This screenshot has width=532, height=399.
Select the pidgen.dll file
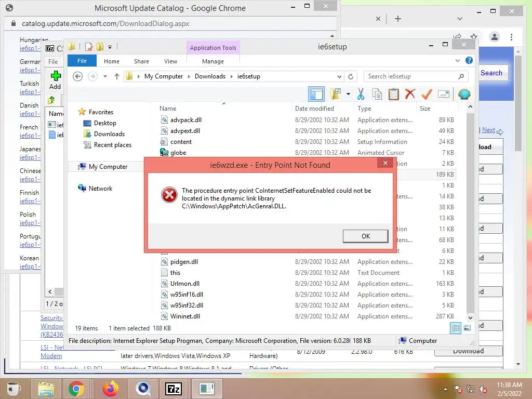pos(184,262)
